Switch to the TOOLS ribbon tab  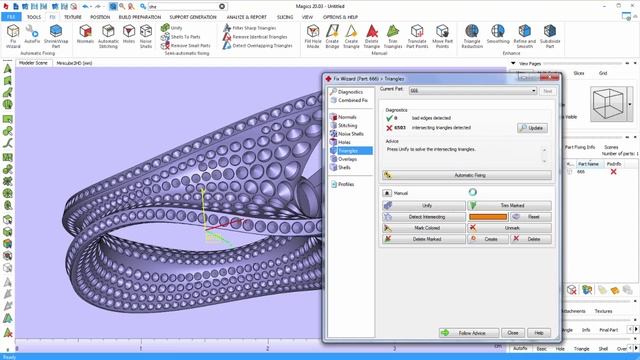click(34, 17)
